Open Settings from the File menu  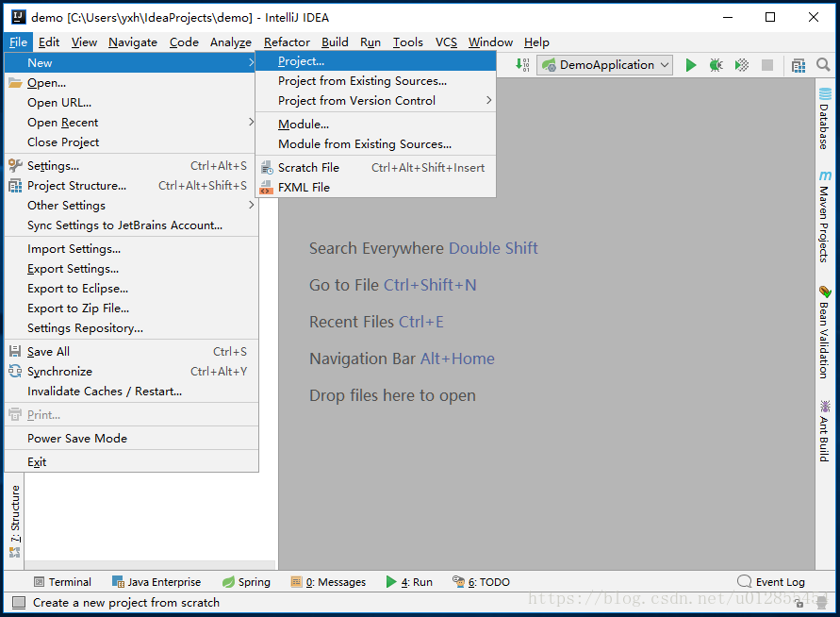click(131, 166)
